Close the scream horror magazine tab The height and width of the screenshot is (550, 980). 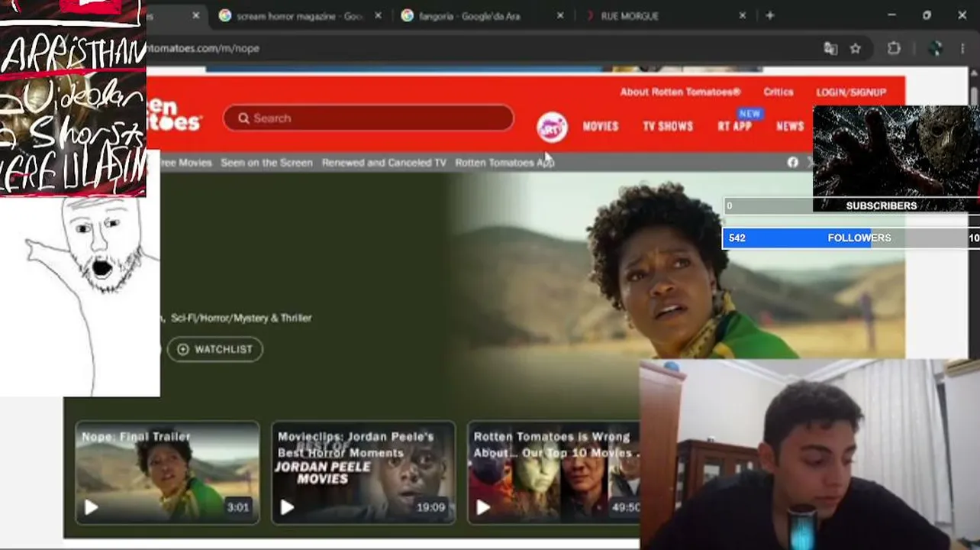pyautogui.click(x=378, y=15)
